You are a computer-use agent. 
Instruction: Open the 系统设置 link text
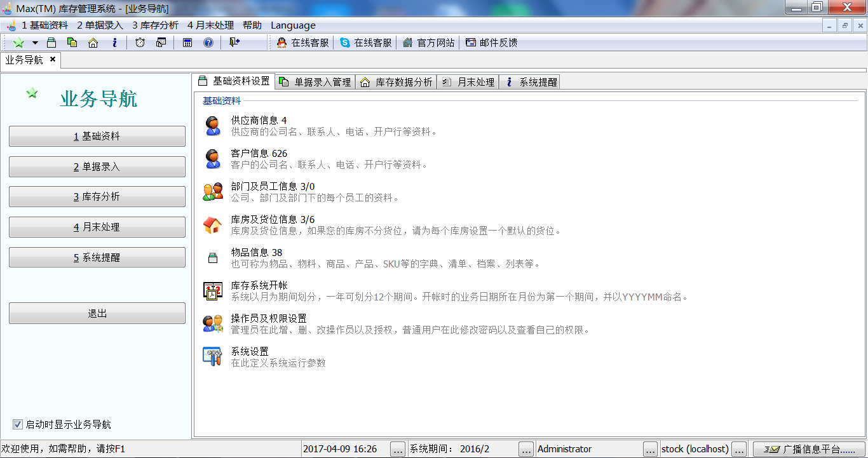[x=250, y=351]
